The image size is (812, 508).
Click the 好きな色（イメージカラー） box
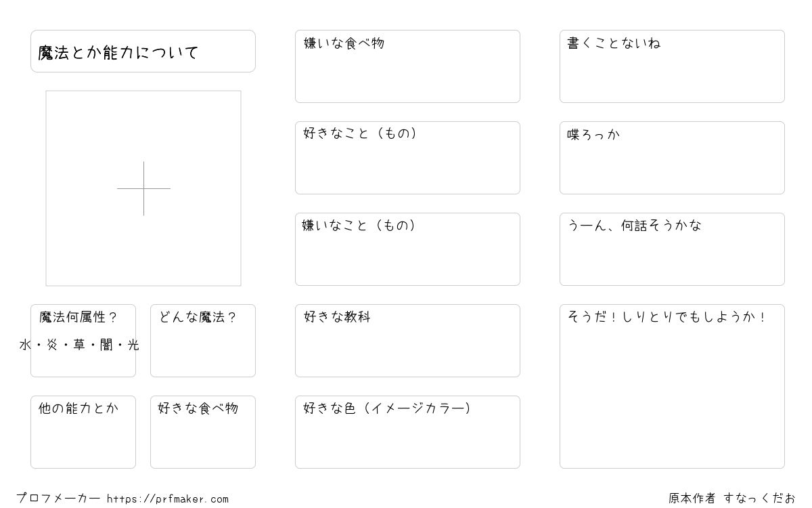(x=407, y=432)
